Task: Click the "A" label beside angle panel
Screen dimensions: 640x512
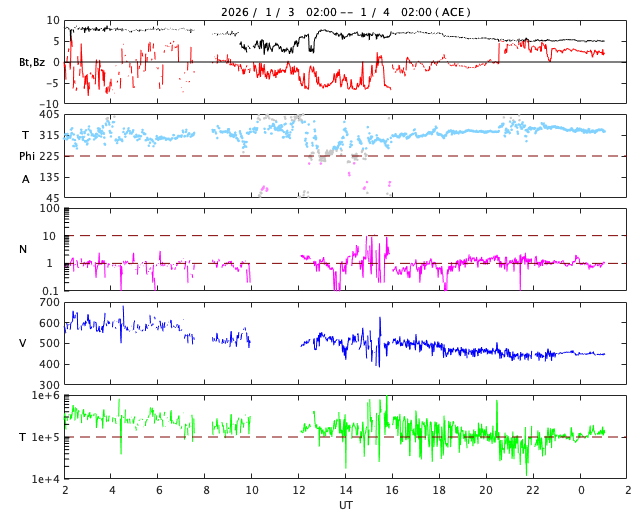Action: click(x=26, y=179)
